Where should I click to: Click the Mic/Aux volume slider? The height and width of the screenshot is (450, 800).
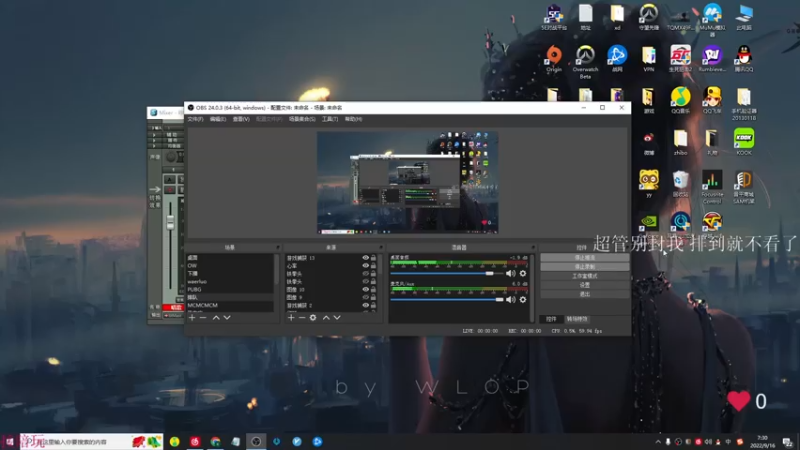(447, 299)
